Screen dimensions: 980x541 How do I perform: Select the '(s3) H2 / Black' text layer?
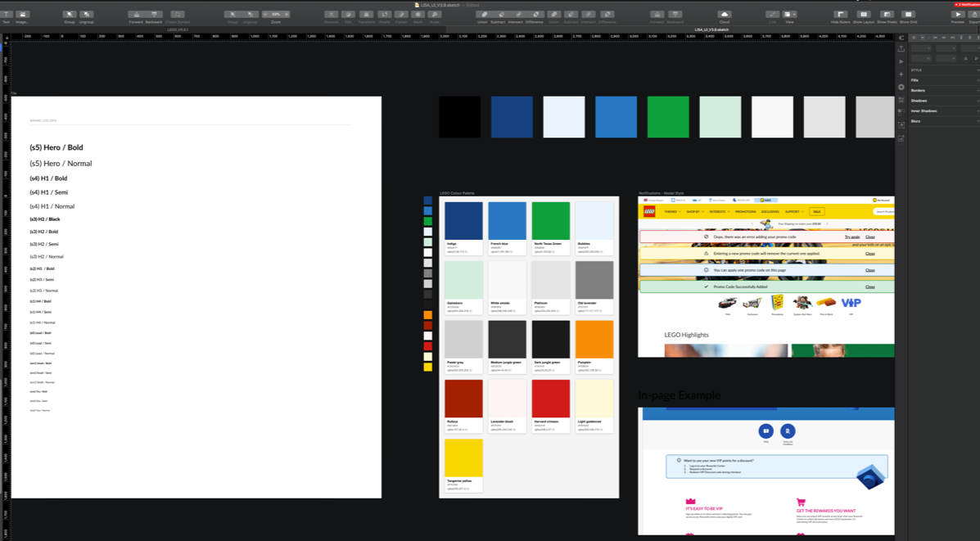point(45,219)
